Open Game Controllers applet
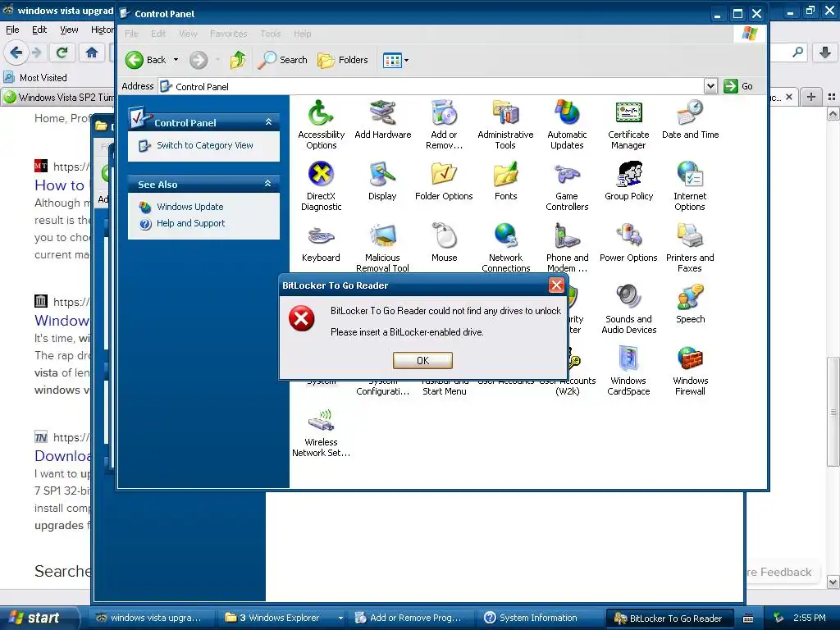The width and height of the screenshot is (840, 630). point(567,186)
